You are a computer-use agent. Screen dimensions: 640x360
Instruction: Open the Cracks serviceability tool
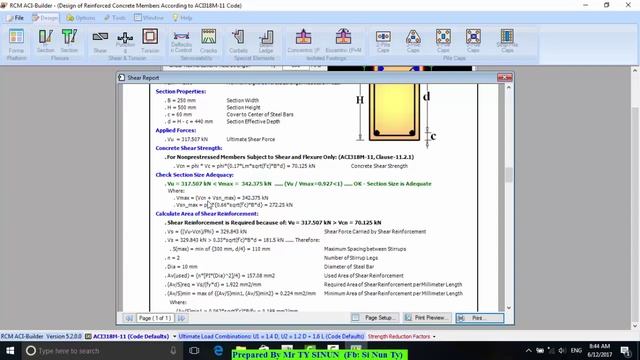pos(209,41)
